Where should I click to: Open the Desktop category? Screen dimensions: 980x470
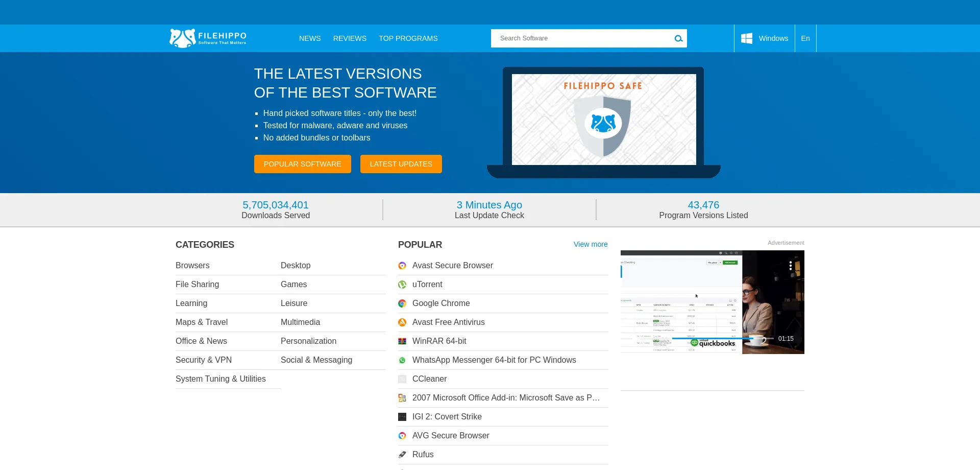pos(296,266)
